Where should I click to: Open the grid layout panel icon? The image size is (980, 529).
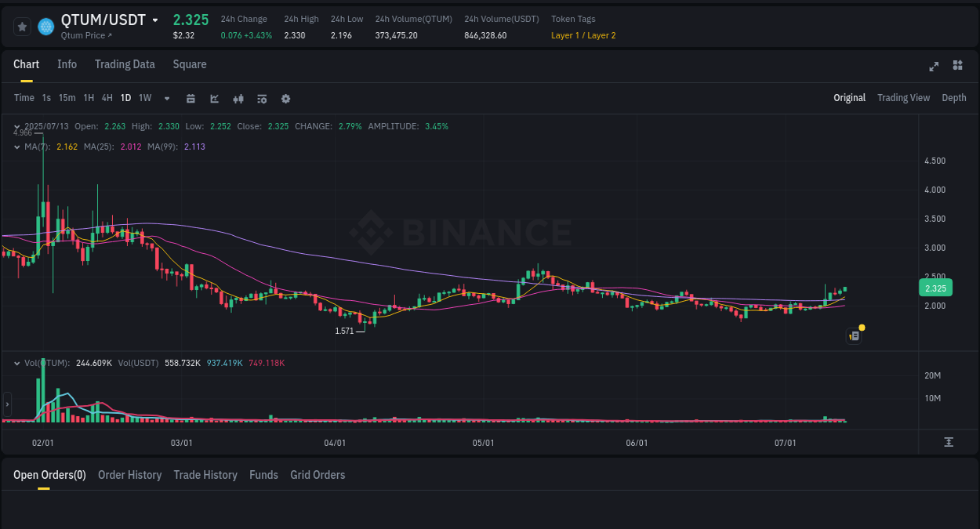(957, 67)
